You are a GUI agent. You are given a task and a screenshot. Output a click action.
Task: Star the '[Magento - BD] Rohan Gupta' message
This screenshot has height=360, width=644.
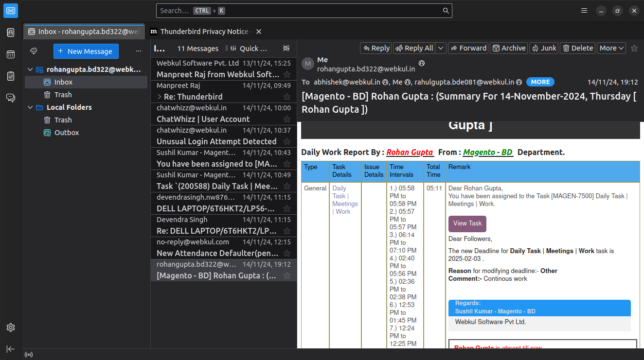click(x=287, y=275)
